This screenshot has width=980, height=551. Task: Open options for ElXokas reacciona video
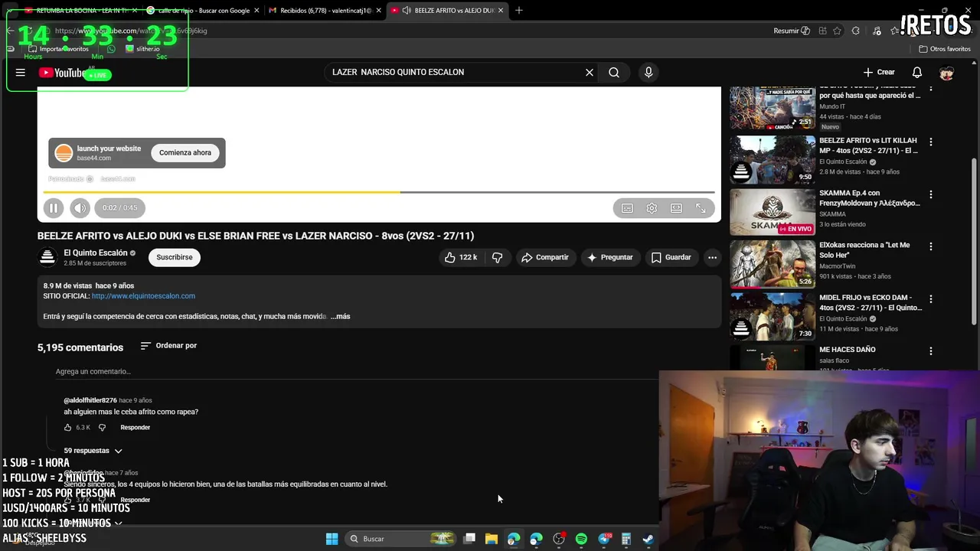pos(931,246)
